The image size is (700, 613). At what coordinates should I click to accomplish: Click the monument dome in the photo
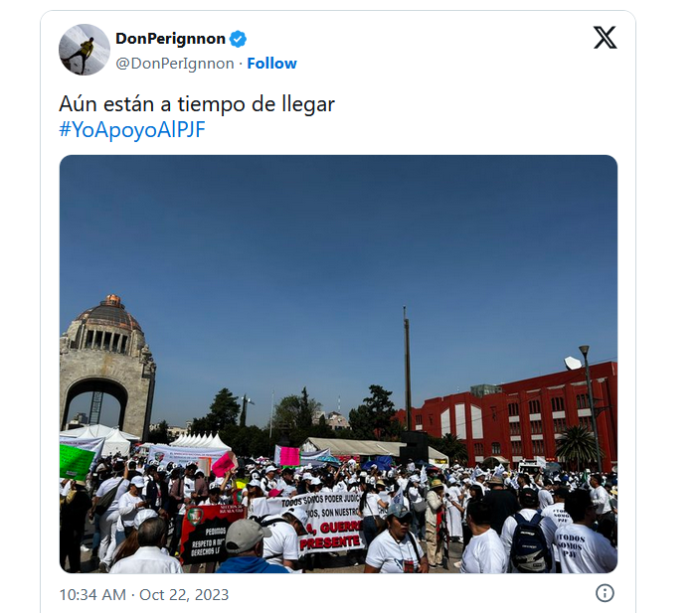(109, 312)
